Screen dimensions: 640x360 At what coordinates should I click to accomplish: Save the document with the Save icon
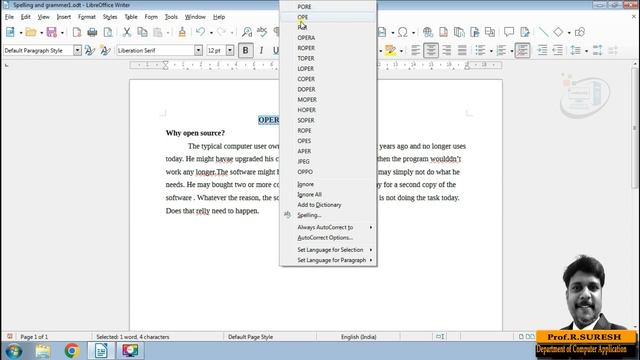click(51, 32)
